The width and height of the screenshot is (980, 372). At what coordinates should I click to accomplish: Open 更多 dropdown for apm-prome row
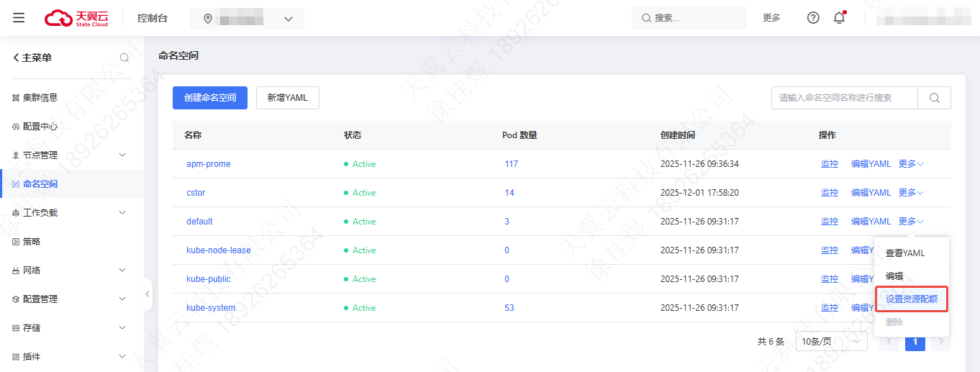coord(911,164)
